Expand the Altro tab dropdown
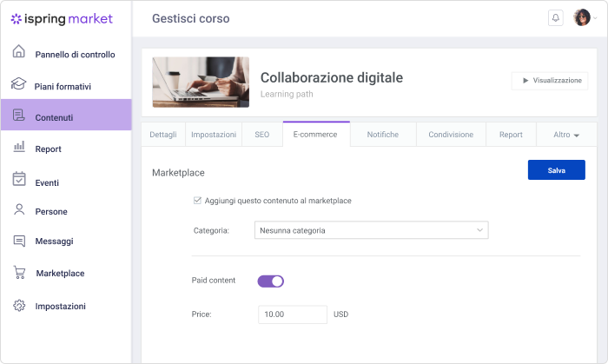 click(x=566, y=135)
